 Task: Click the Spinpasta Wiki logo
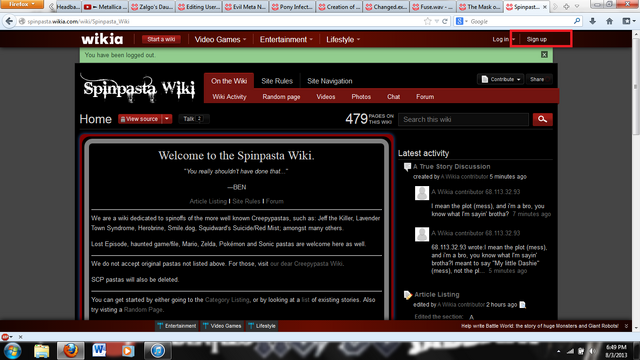tap(139, 88)
